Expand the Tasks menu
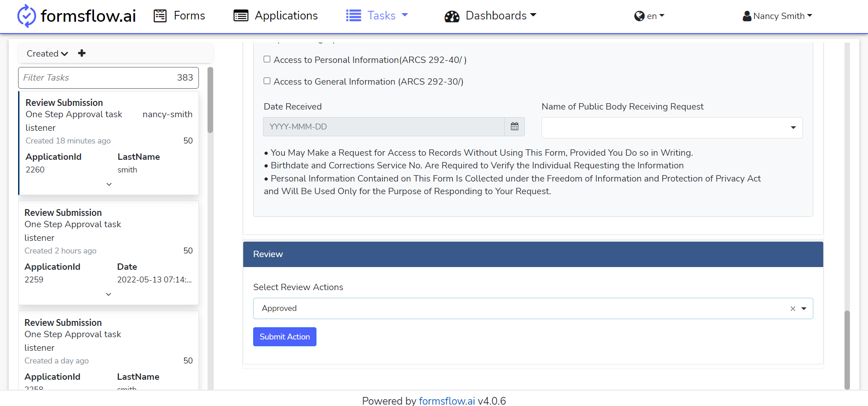This screenshot has width=868, height=406. pyautogui.click(x=387, y=16)
